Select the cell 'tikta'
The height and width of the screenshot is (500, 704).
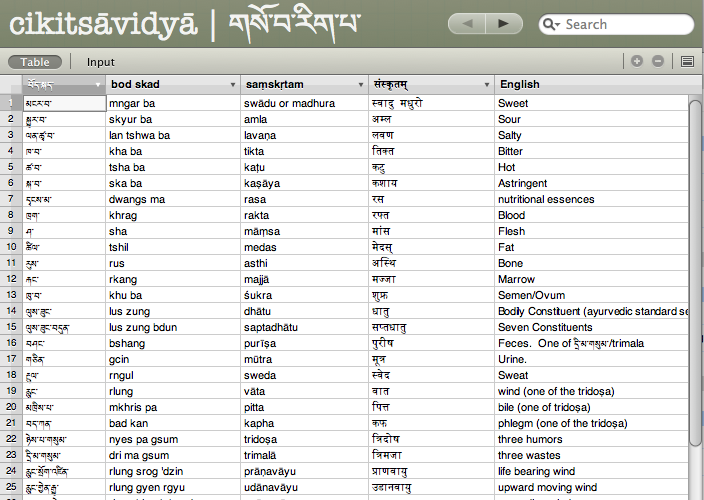click(x=304, y=151)
